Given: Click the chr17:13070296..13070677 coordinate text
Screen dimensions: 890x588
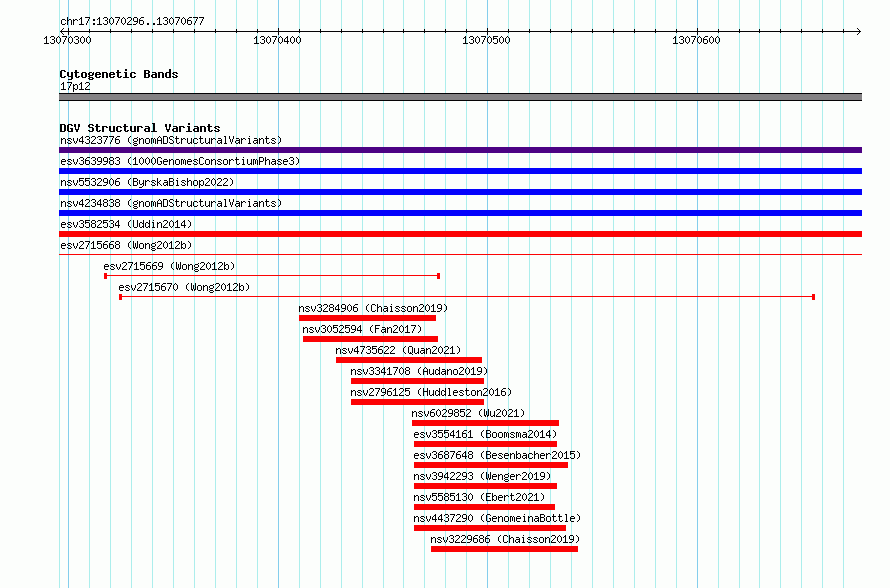Looking at the screenshot, I should pyautogui.click(x=132, y=21).
